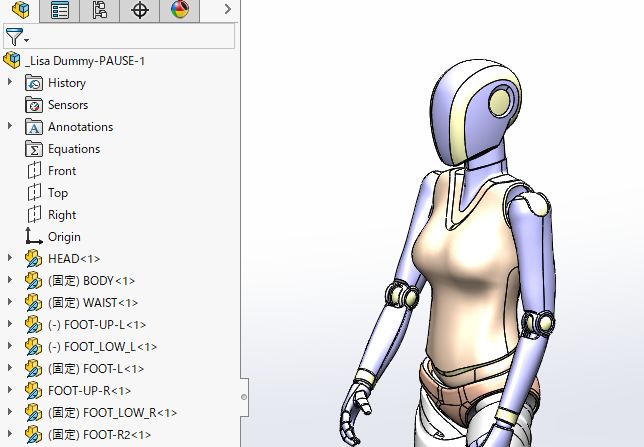Select the Origin label
The width and height of the screenshot is (644, 447).
[x=64, y=237]
